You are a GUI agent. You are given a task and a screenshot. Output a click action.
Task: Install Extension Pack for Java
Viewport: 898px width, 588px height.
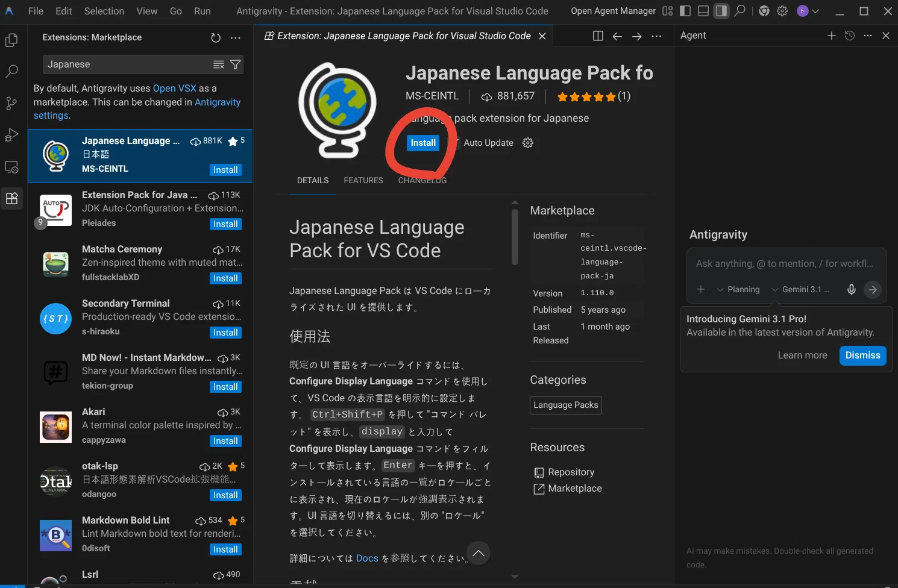point(225,224)
